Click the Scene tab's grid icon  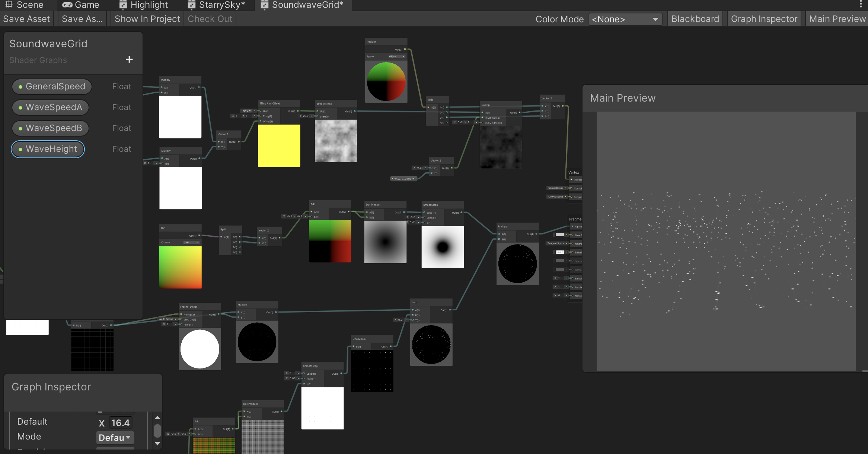pyautogui.click(x=9, y=5)
